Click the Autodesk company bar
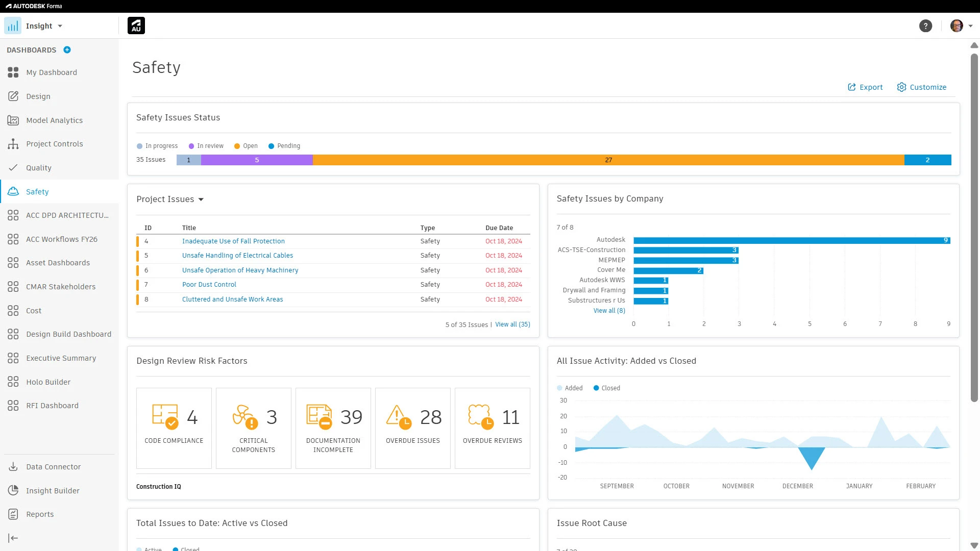 tap(792, 240)
